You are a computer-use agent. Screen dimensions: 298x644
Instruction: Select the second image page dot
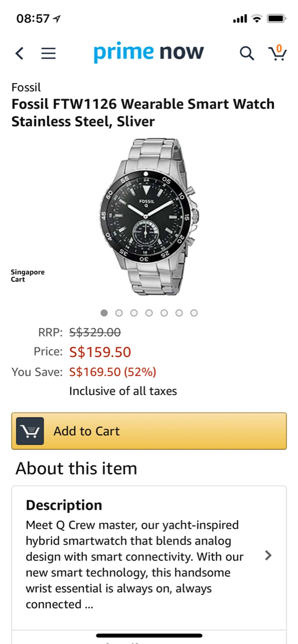click(x=119, y=313)
